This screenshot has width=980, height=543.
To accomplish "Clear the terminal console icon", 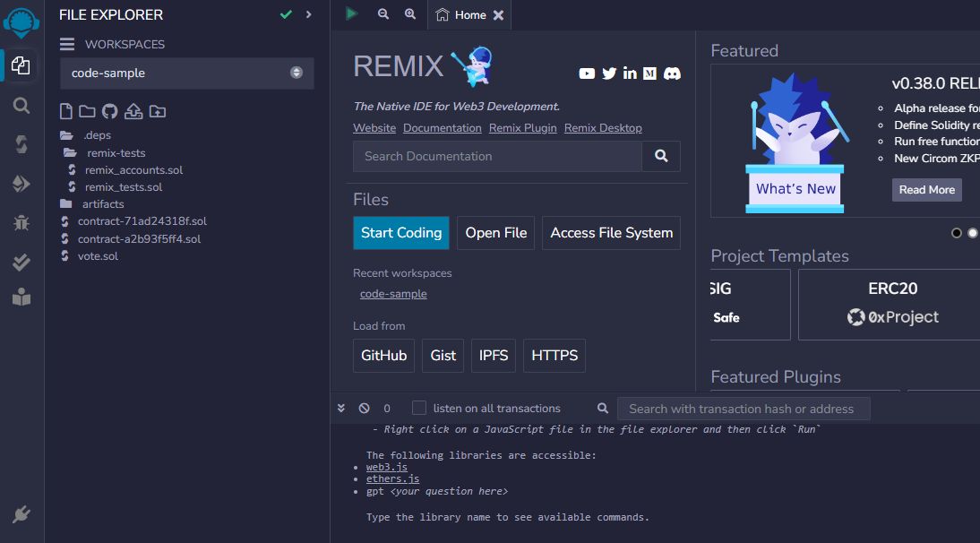I will [365, 408].
